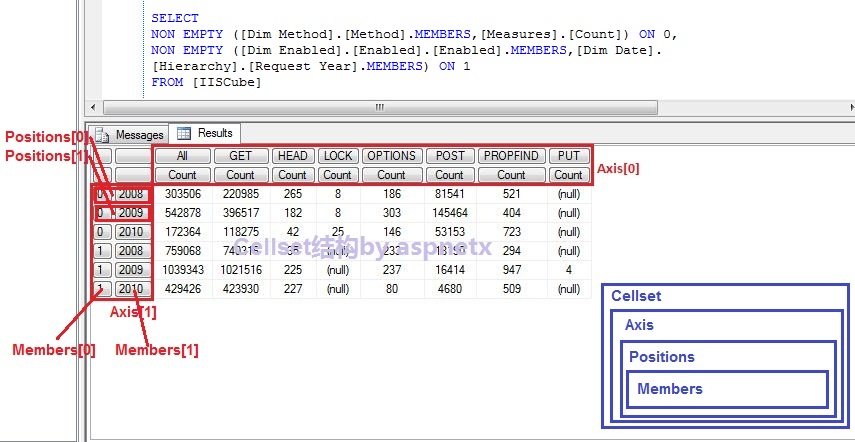Select the Count header under OPTIONS

tap(391, 175)
